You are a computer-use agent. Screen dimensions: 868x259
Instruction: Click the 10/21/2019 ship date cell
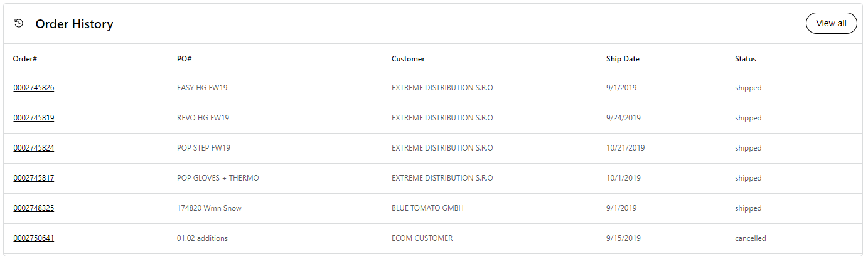pyautogui.click(x=625, y=148)
